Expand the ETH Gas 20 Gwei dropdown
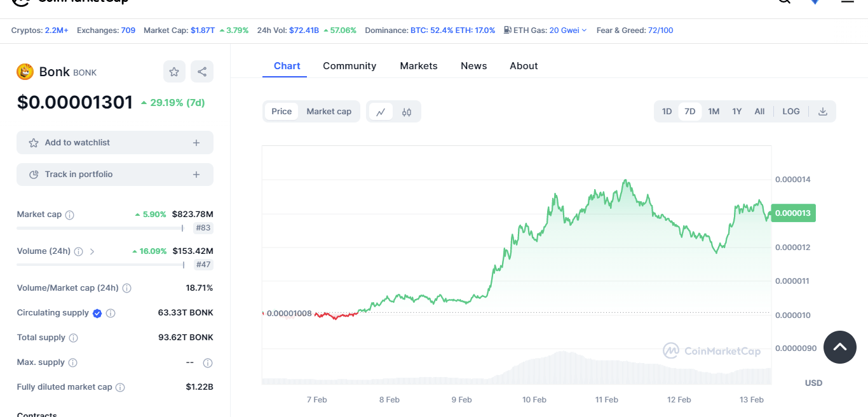 (x=568, y=30)
